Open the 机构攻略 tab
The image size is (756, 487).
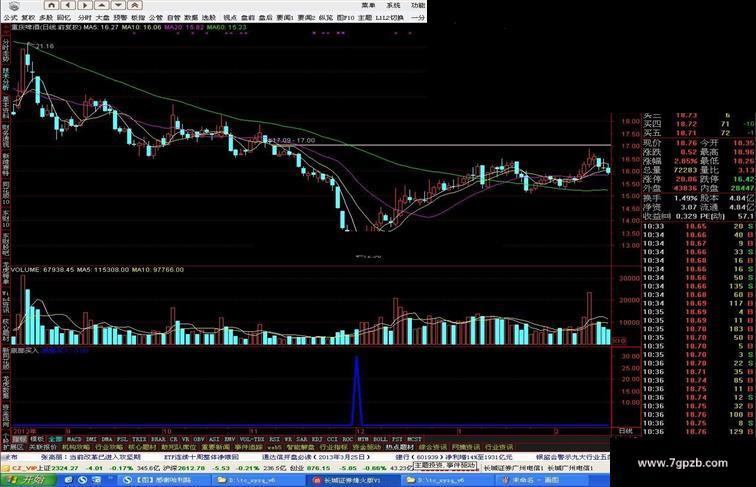(x=76, y=447)
